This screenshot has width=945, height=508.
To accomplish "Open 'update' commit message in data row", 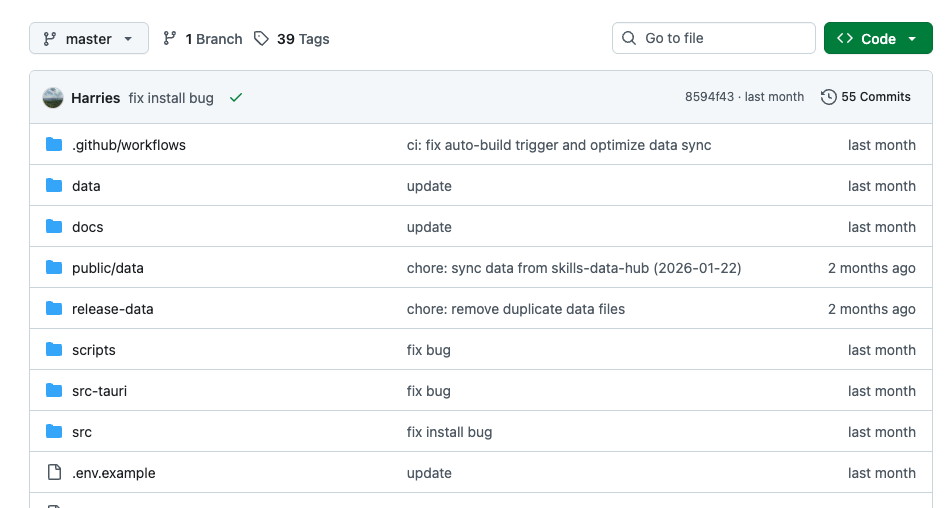I will point(429,186).
